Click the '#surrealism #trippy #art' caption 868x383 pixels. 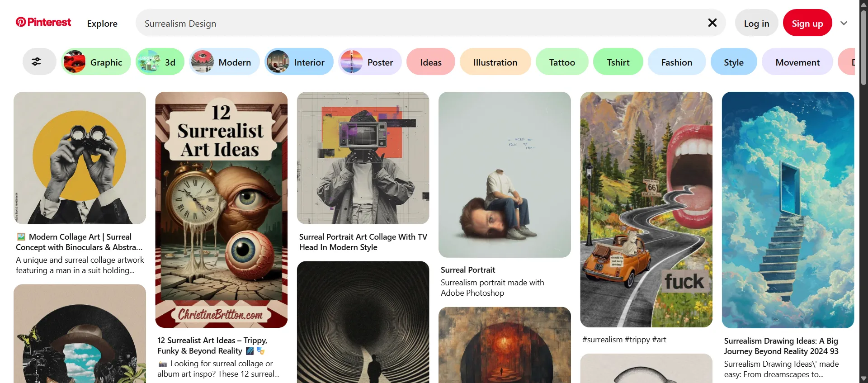(624, 340)
